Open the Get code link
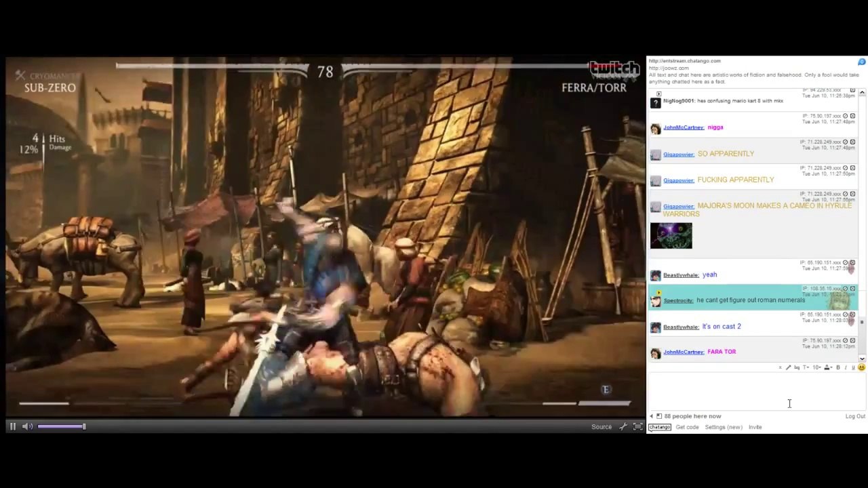This screenshot has width=868, height=488. pyautogui.click(x=687, y=427)
